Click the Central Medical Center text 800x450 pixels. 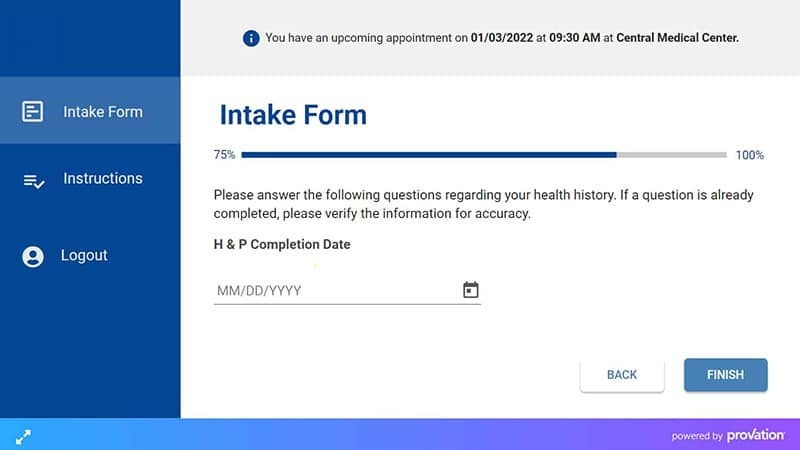click(677, 38)
